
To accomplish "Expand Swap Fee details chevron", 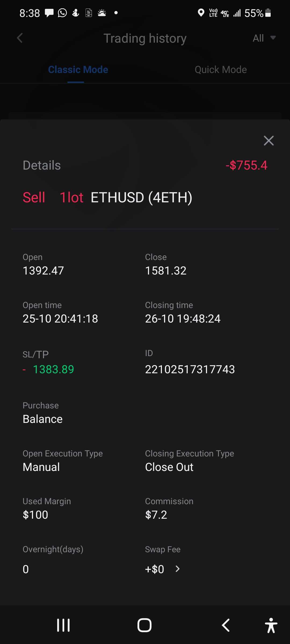I will (177, 569).
